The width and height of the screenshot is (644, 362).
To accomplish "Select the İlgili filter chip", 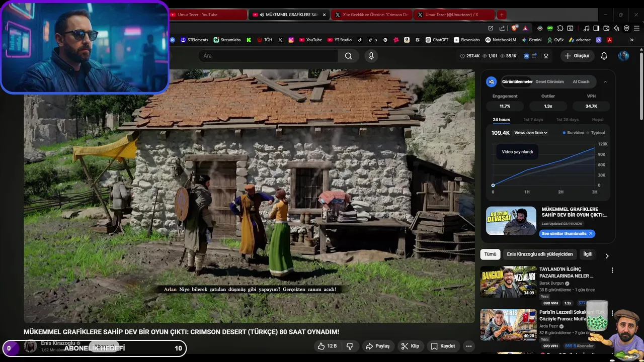I will point(588,254).
